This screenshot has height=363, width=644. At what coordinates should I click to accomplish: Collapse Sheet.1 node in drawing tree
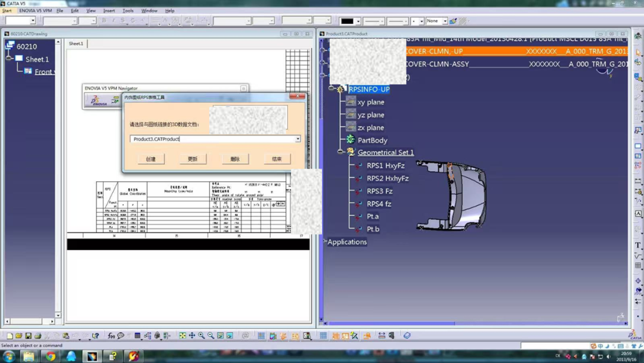pos(9,58)
